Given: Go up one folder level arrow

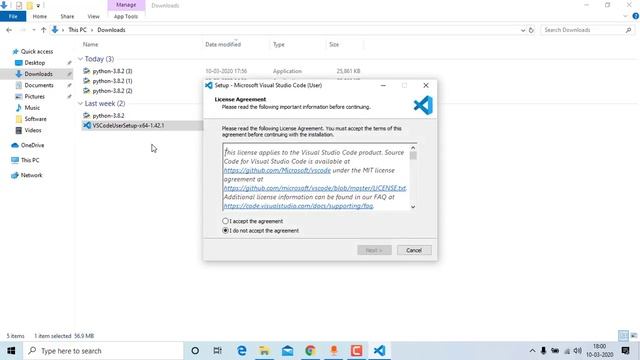Looking at the screenshot, I should (43, 30).
